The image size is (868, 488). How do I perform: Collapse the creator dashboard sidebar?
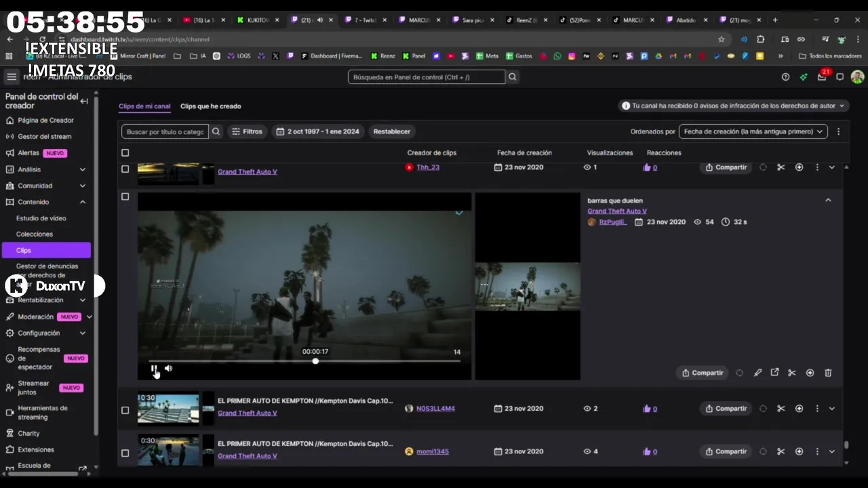(x=84, y=101)
